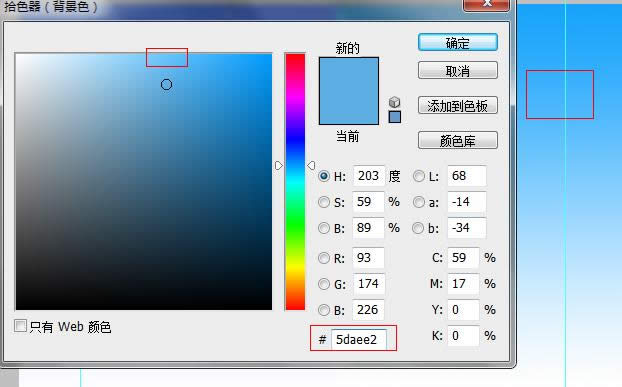This screenshot has height=387, width=622.
Task: Click the web-safe color warning cube icon
Action: point(394,102)
